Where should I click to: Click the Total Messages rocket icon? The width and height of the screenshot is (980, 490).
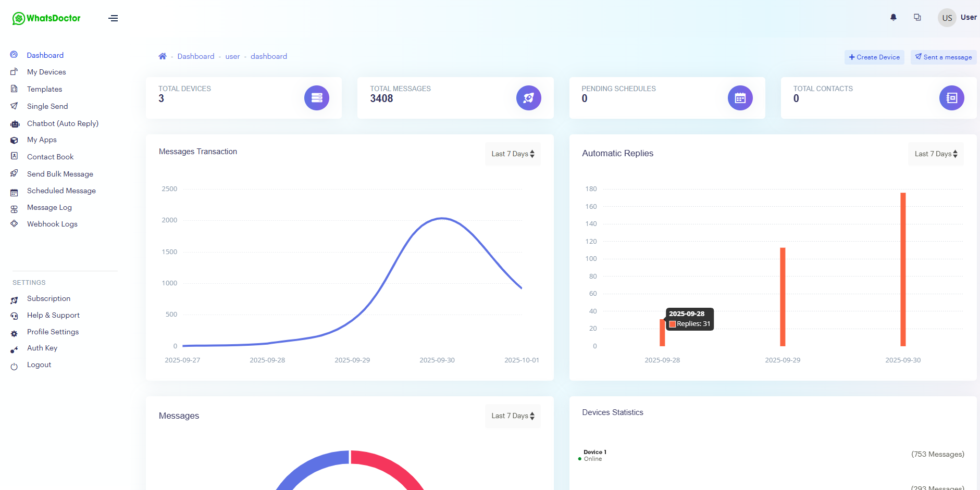click(x=528, y=98)
